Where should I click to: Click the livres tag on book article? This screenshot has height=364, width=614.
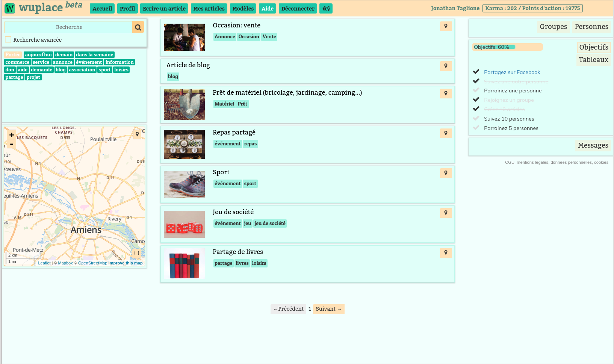(242, 263)
